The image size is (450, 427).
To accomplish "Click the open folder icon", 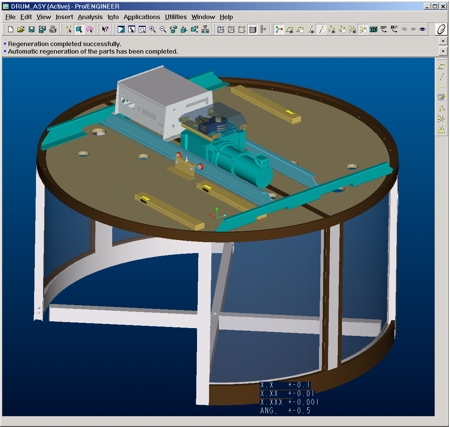I will click(x=21, y=30).
